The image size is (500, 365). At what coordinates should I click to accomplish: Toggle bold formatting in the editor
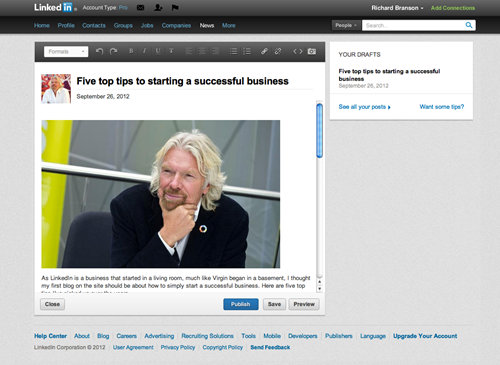(x=131, y=51)
